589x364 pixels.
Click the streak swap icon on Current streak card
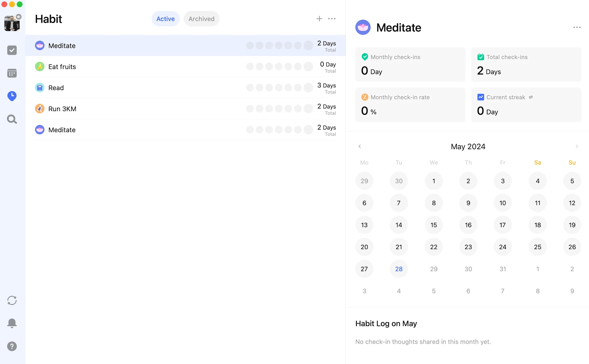pos(531,97)
